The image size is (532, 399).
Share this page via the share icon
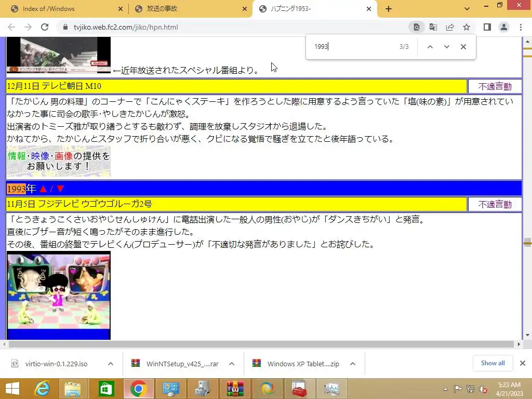[x=450, y=27]
